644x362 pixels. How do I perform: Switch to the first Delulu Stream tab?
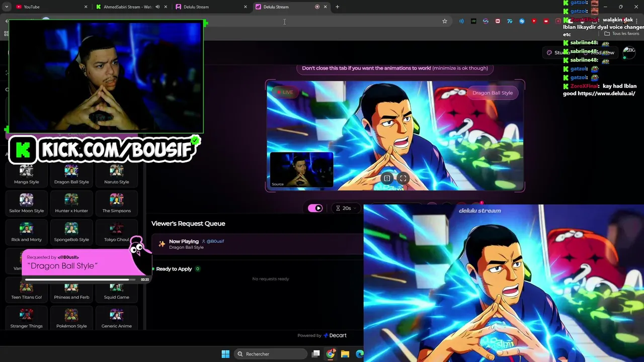point(211,7)
